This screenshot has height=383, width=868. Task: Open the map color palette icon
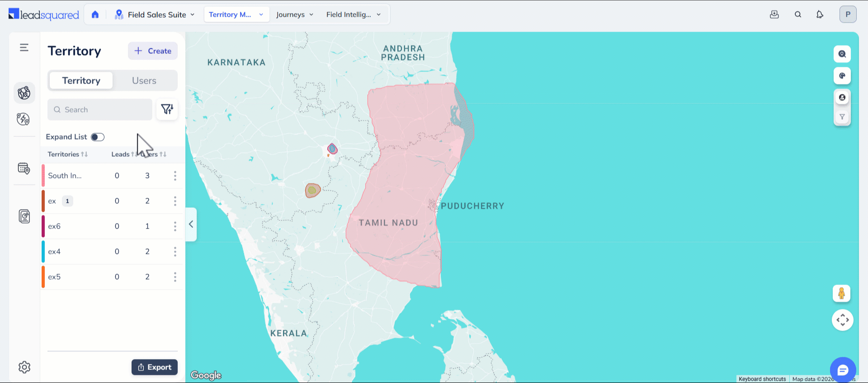[x=842, y=76]
